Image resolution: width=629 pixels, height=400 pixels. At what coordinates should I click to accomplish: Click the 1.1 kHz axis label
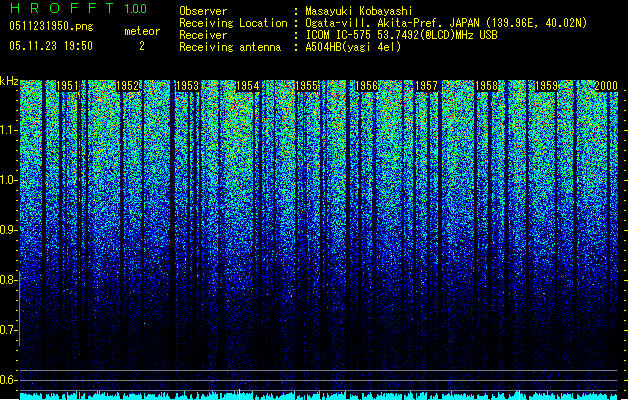click(x=9, y=130)
